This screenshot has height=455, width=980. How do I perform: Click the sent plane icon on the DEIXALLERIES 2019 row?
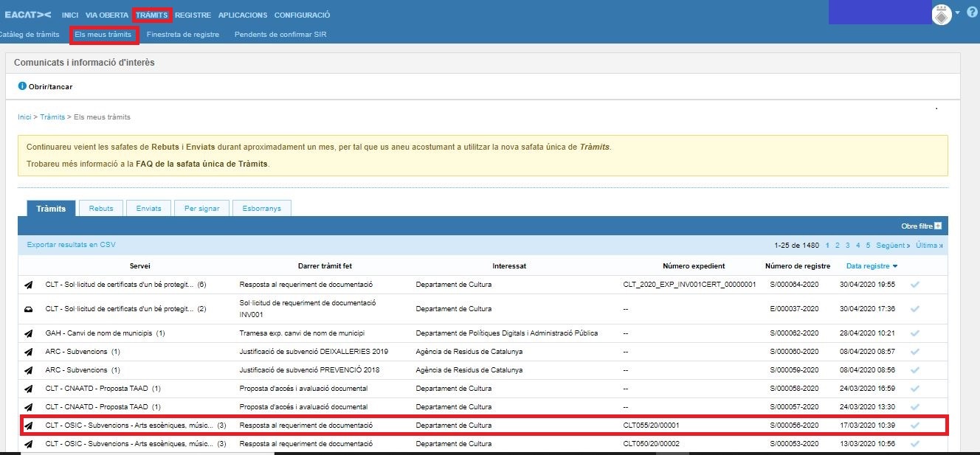point(29,352)
